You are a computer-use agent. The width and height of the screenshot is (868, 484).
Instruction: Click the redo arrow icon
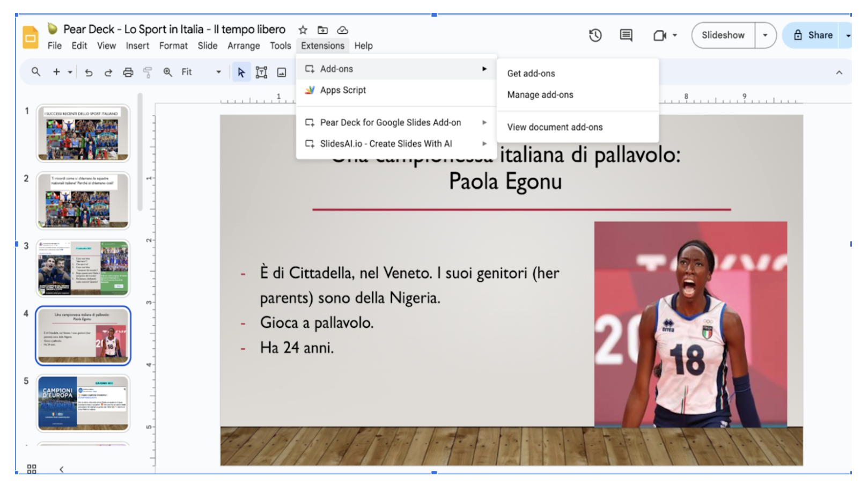coord(108,72)
